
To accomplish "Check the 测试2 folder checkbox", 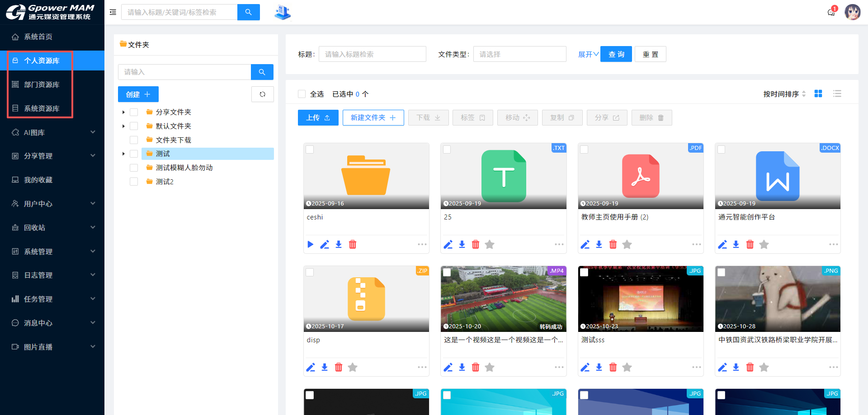I will pyautogui.click(x=134, y=182).
